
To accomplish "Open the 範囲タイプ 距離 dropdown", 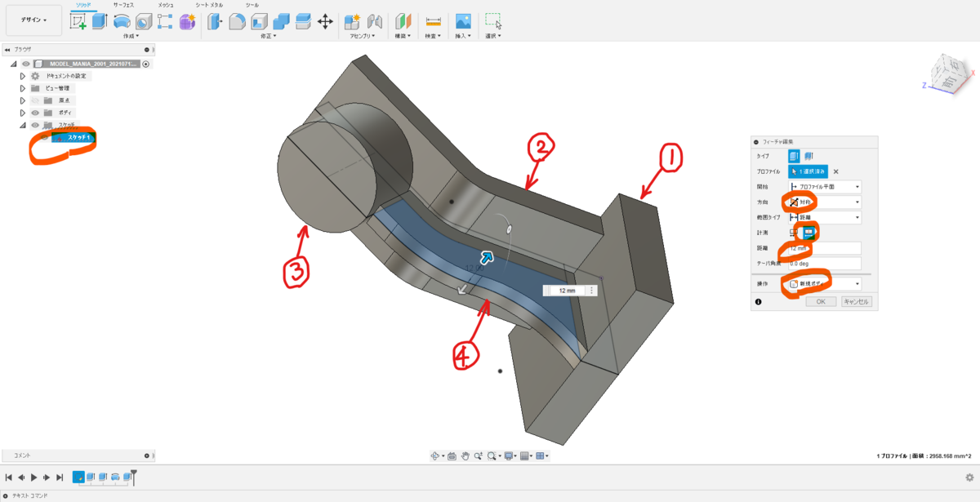I will [825, 218].
